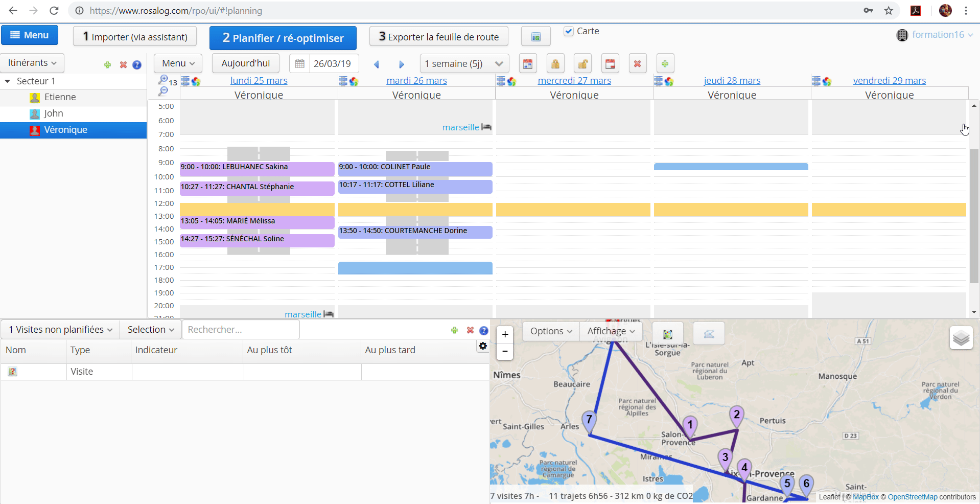Click the Aujourd'hui button
This screenshot has width=980, height=504.
coord(246,63)
